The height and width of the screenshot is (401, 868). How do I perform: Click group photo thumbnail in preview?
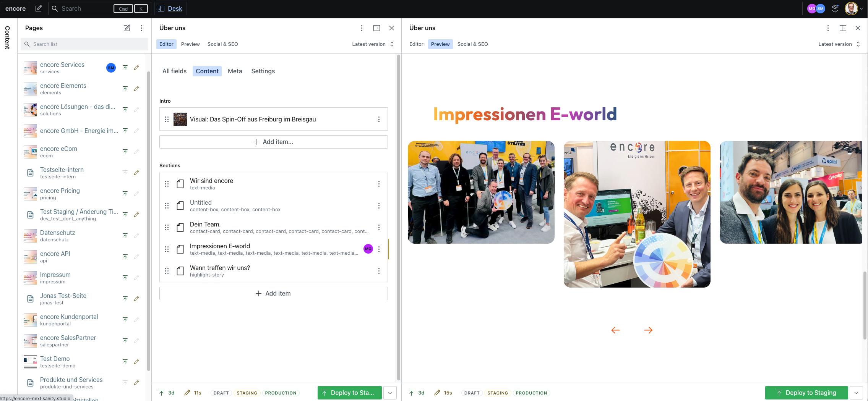pyautogui.click(x=481, y=192)
